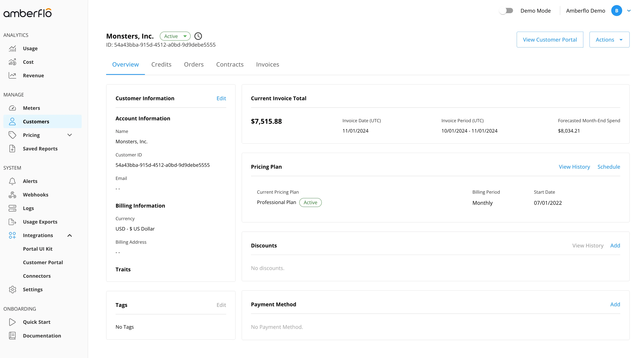Open the Logs server icon
This screenshot has width=644, height=358.
[x=12, y=208]
